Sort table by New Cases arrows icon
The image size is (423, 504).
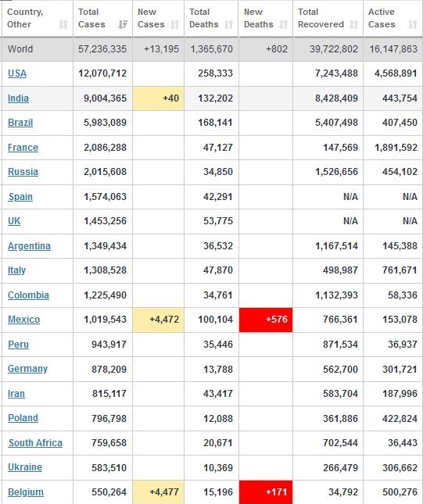click(174, 25)
